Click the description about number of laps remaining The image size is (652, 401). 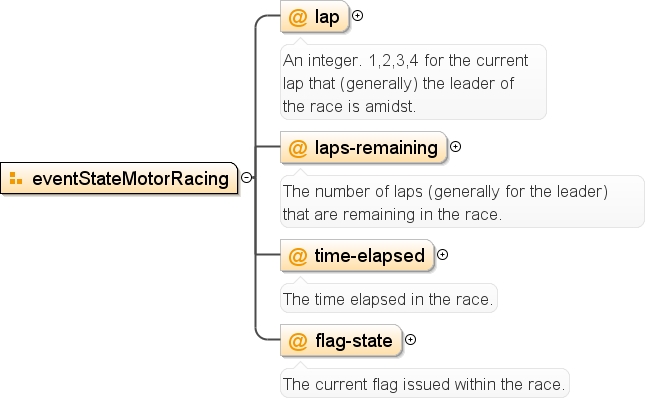462,202
